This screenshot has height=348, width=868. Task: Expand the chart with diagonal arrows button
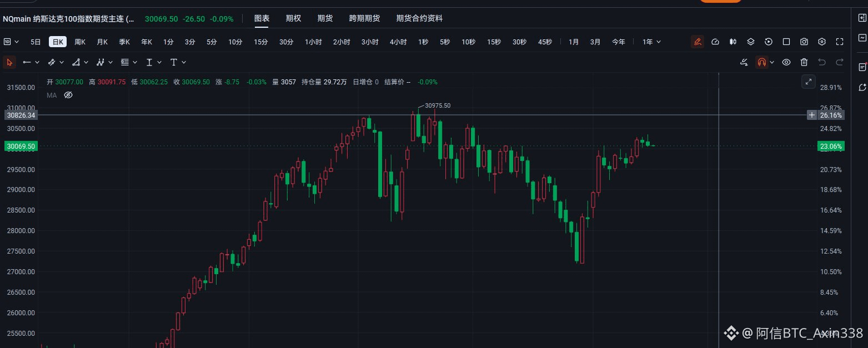tap(809, 81)
